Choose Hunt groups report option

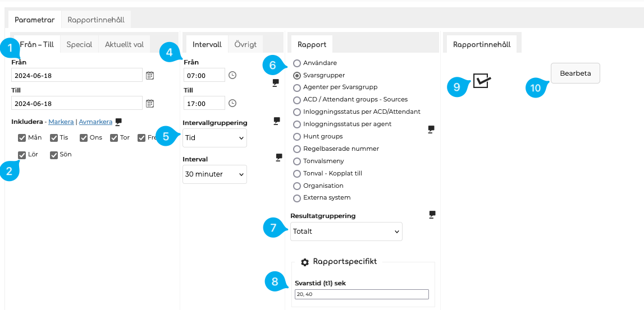coord(297,137)
